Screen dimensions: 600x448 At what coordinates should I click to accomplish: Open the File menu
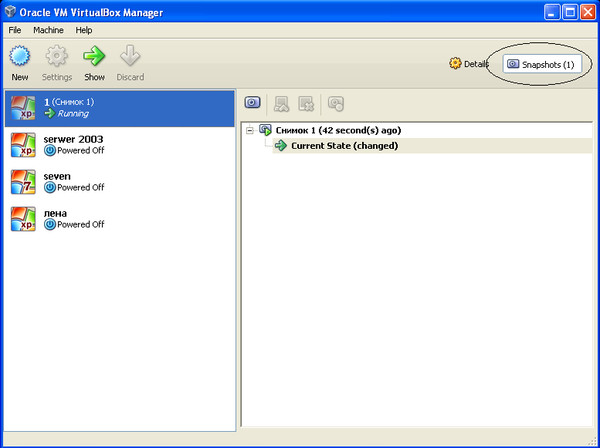click(15, 30)
